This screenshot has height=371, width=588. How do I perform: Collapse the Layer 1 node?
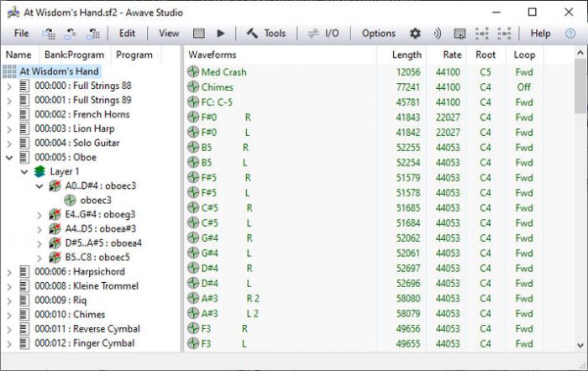(x=24, y=171)
